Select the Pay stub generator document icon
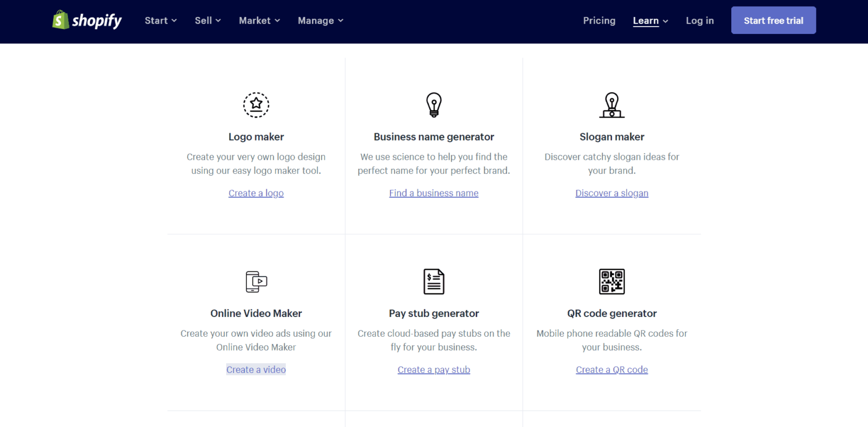The width and height of the screenshot is (868, 427). 433,281
